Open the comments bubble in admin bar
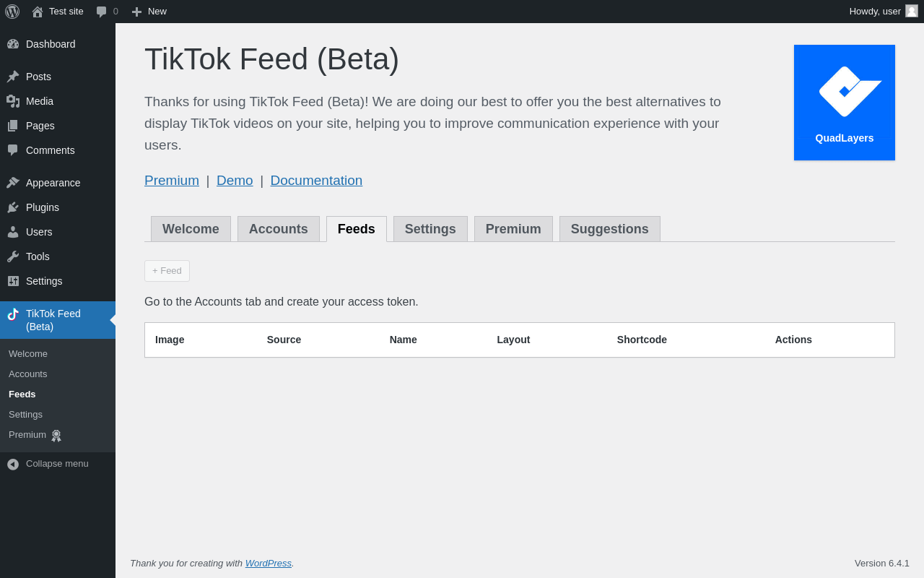Screen dimensions: 924x578 pyautogui.click(x=102, y=12)
